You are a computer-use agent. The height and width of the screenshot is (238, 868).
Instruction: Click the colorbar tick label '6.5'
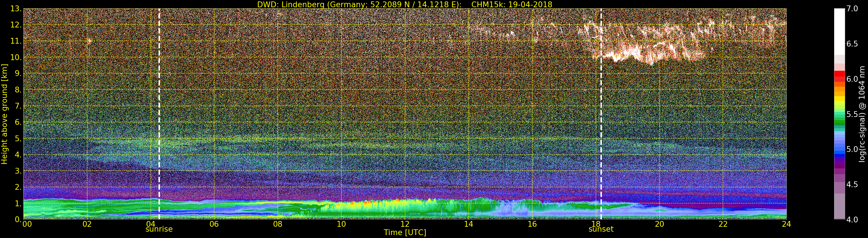pos(852,44)
